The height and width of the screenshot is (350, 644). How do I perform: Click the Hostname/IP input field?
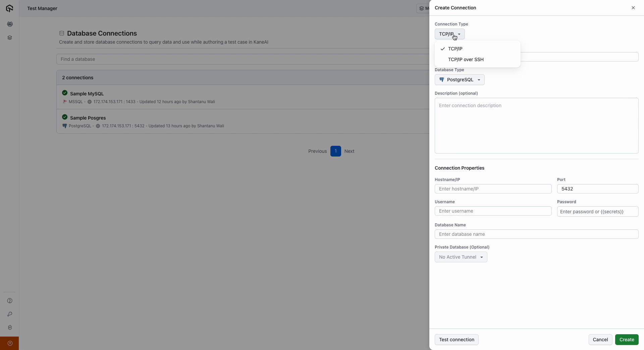coord(493,189)
